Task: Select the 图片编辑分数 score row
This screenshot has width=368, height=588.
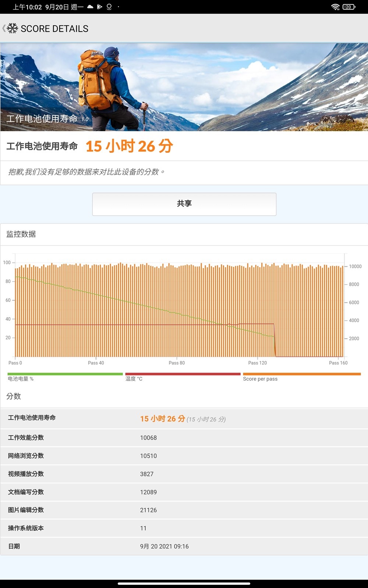Action: click(184, 510)
